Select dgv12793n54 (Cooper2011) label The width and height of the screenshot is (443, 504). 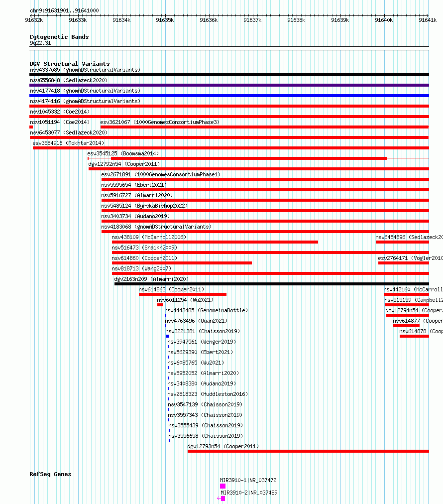[x=223, y=446]
